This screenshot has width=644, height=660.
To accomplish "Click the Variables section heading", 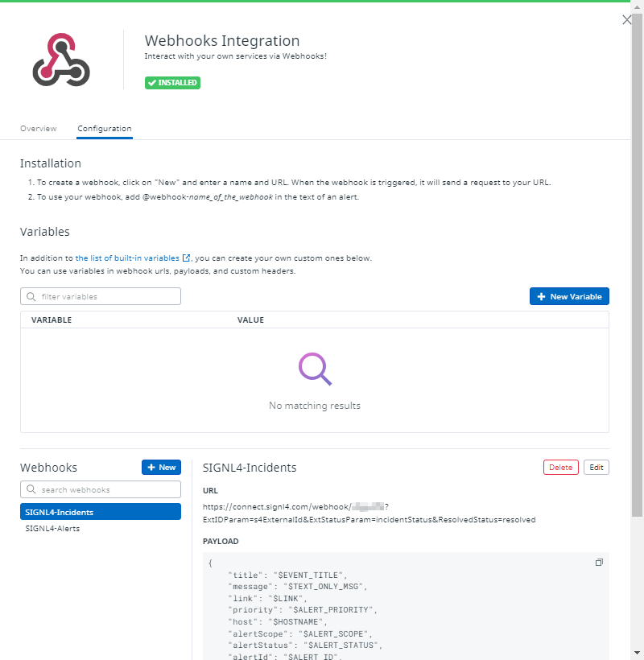I will 45,232.
